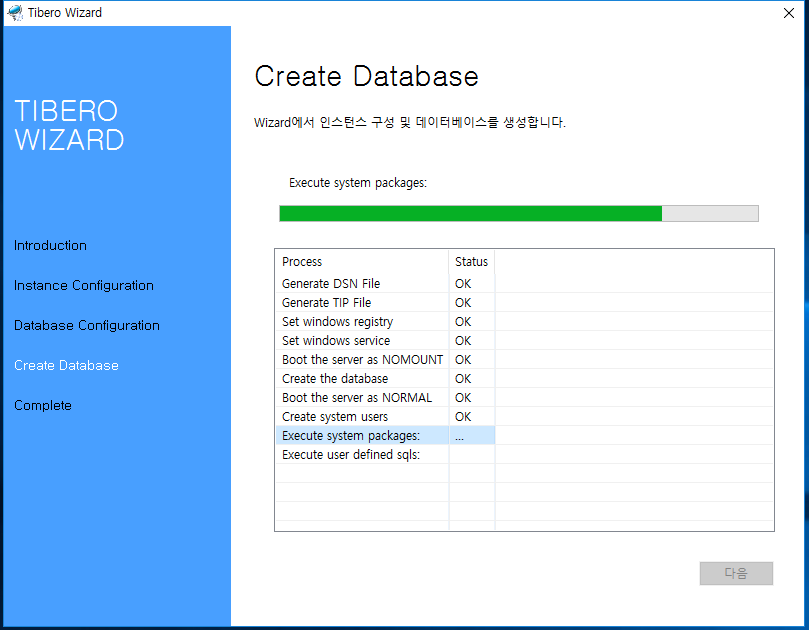Click OK status of Set windows service
This screenshot has height=630, width=809.
tap(463, 341)
